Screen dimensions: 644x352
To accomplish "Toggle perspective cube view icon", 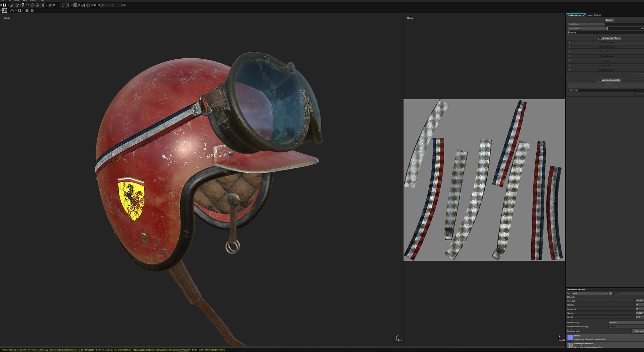I will tap(88, 5).
